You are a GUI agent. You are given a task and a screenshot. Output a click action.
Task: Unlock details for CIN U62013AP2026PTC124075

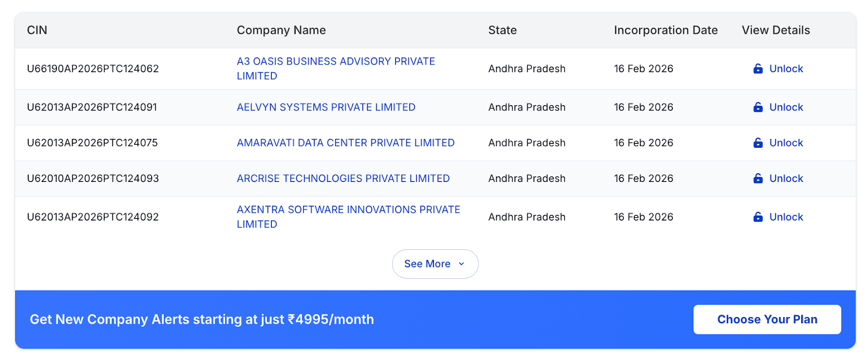[786, 143]
